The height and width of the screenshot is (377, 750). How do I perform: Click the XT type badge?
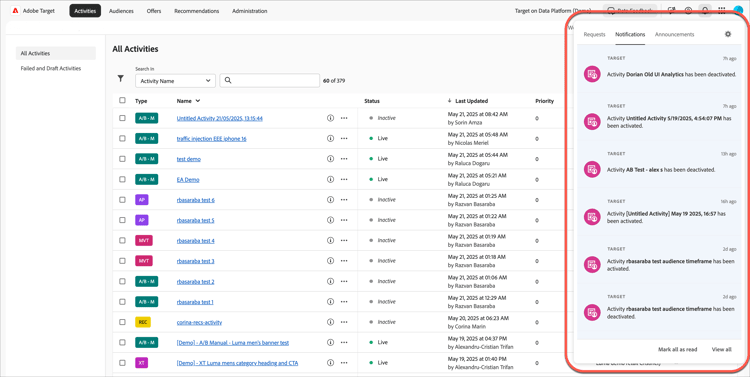coord(142,363)
